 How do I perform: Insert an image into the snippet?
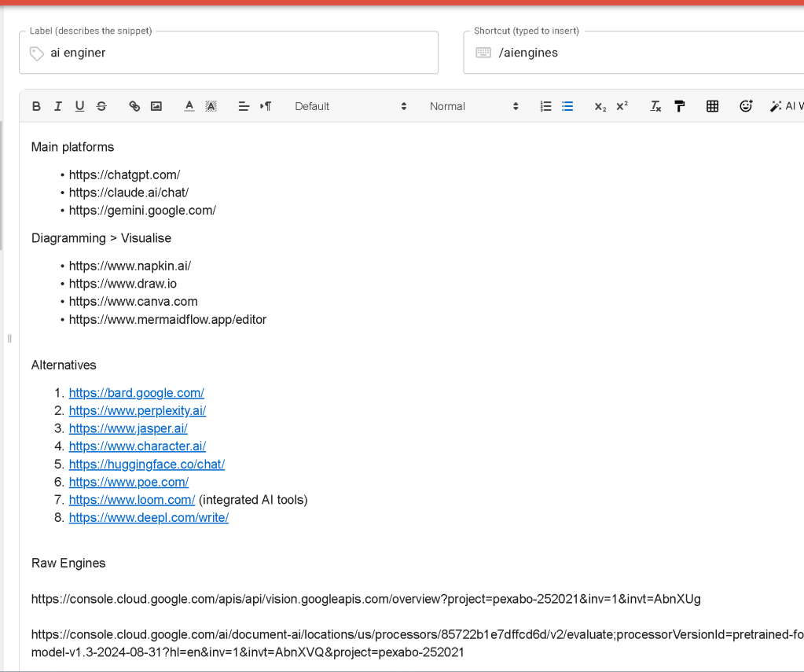tap(156, 106)
